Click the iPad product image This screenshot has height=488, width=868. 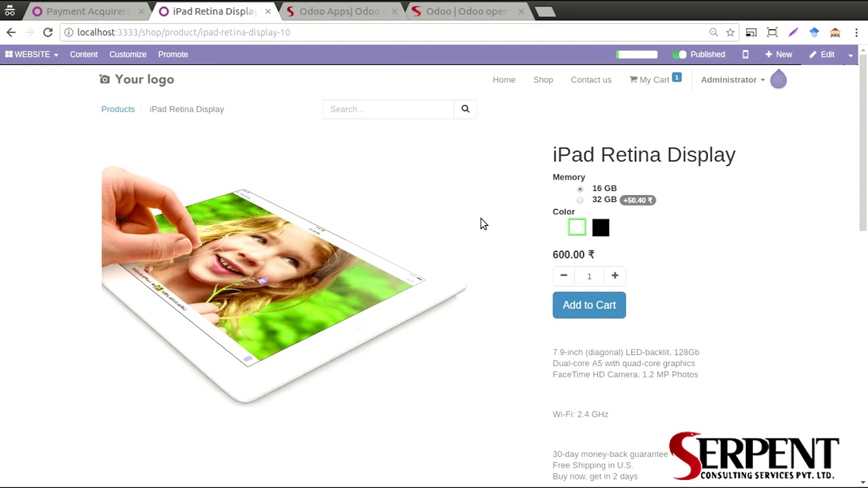(x=283, y=285)
